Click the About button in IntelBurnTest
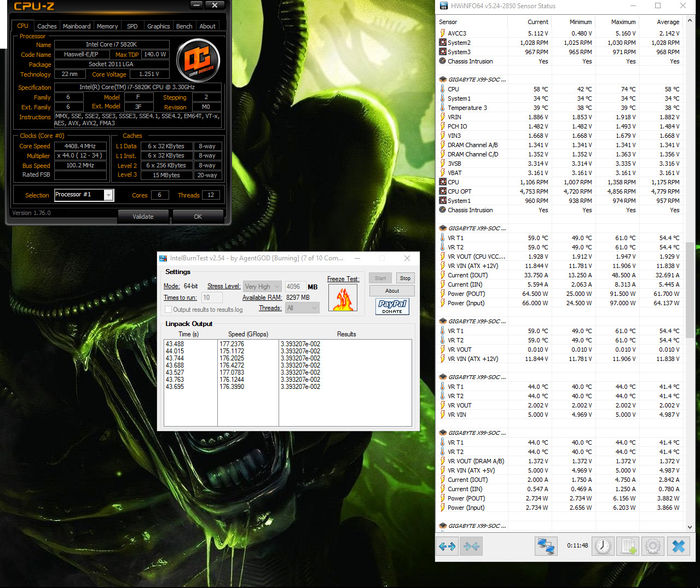Image resolution: width=700 pixels, height=588 pixels. point(392,291)
